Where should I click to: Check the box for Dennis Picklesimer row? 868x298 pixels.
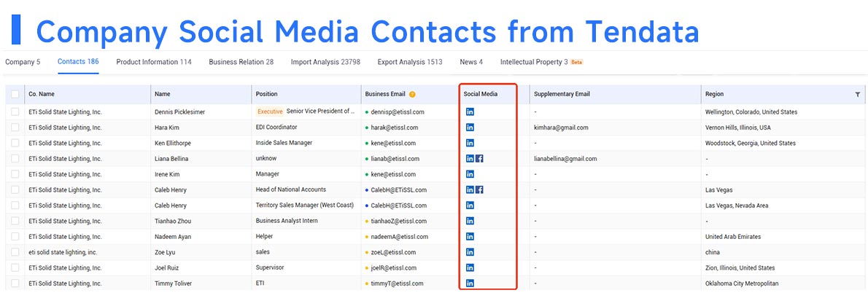click(15, 112)
